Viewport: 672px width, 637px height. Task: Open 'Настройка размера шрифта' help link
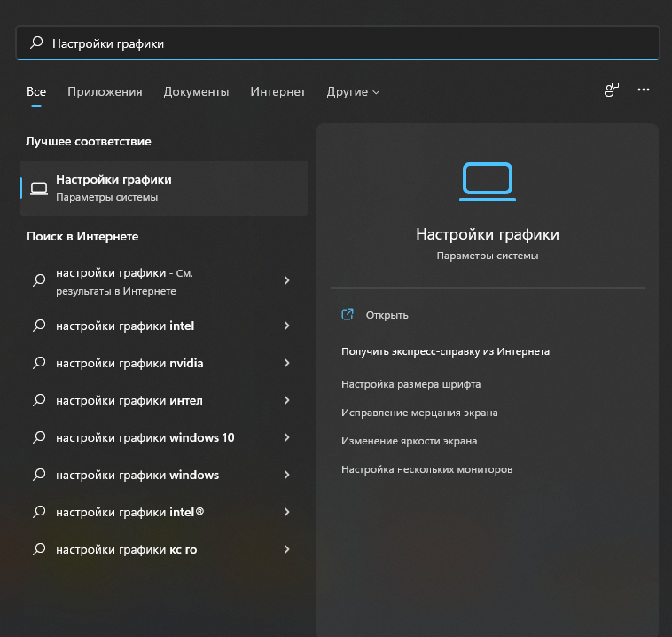(410, 384)
